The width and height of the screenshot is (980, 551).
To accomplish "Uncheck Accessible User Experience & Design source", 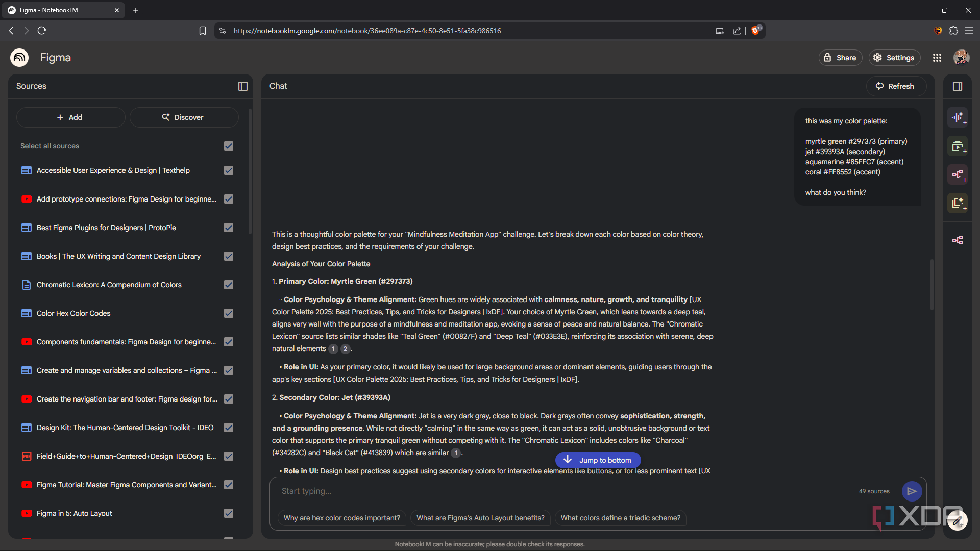I will 229,170.
